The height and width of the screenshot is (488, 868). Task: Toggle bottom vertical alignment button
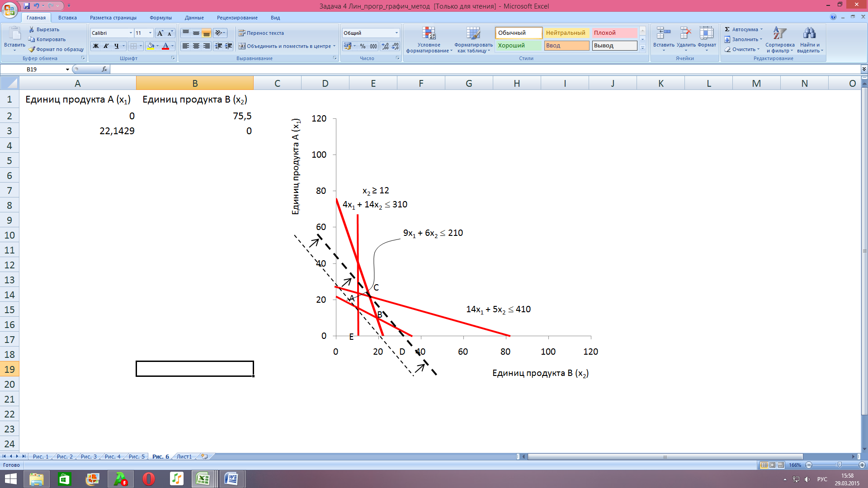point(206,33)
